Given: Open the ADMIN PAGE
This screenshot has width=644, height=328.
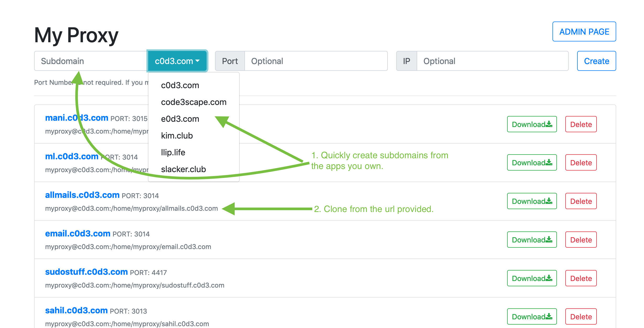Looking at the screenshot, I should click(x=584, y=31).
